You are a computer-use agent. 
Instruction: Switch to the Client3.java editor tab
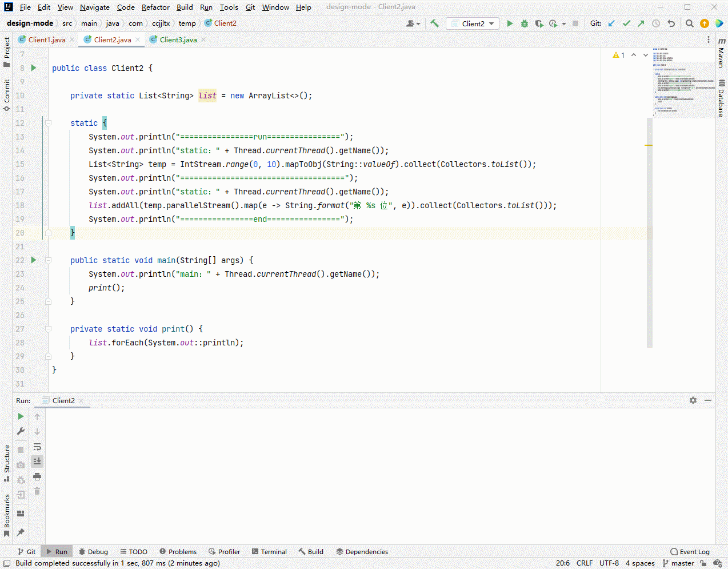click(178, 39)
